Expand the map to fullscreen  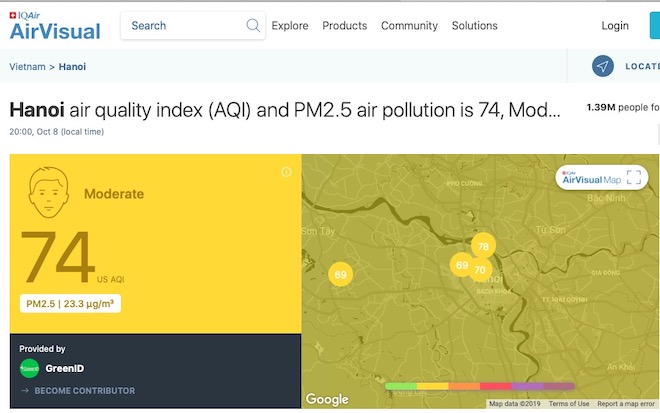[633, 178]
